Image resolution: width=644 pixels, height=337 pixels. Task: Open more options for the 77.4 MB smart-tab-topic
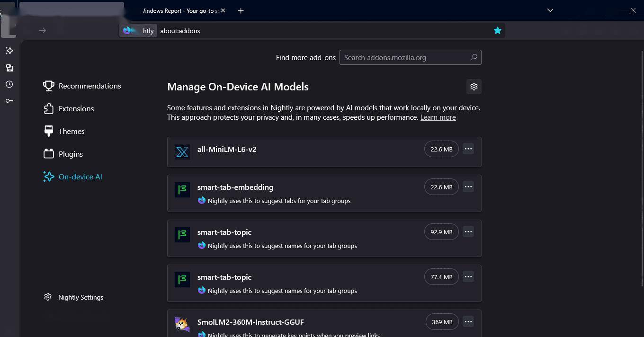[x=468, y=276]
